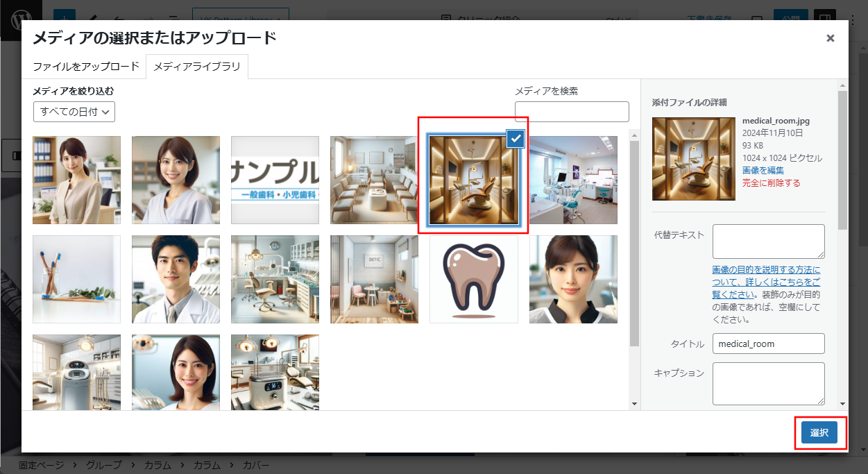Click the 画像を編集 link
The height and width of the screenshot is (474, 868).
[x=763, y=171]
